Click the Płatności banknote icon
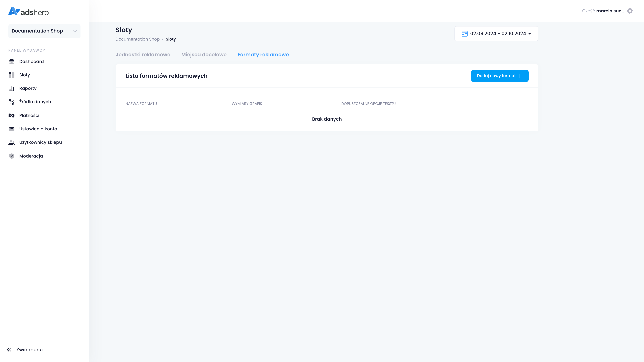Viewport: 644px width, 362px height. click(x=12, y=115)
